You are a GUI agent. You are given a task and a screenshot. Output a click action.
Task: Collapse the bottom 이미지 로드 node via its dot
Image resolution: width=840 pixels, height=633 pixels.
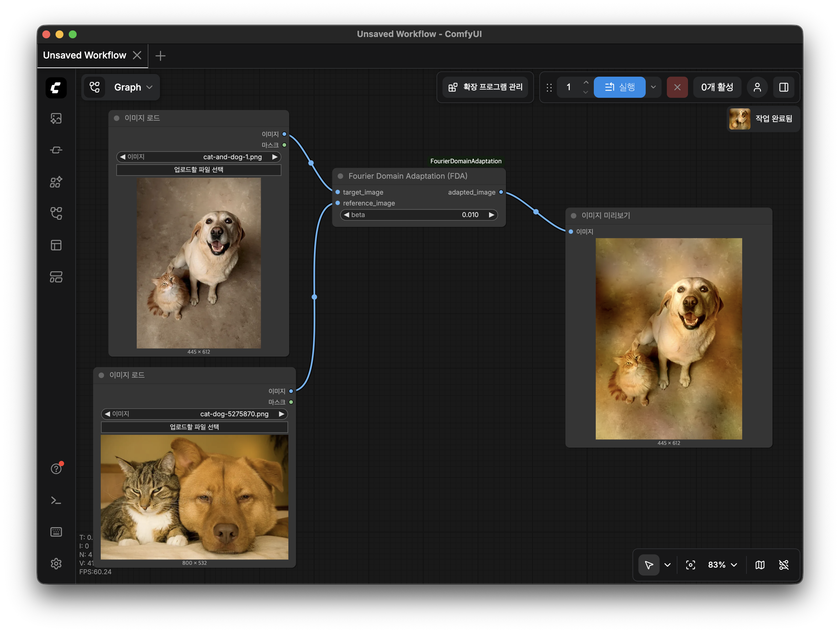[101, 375]
